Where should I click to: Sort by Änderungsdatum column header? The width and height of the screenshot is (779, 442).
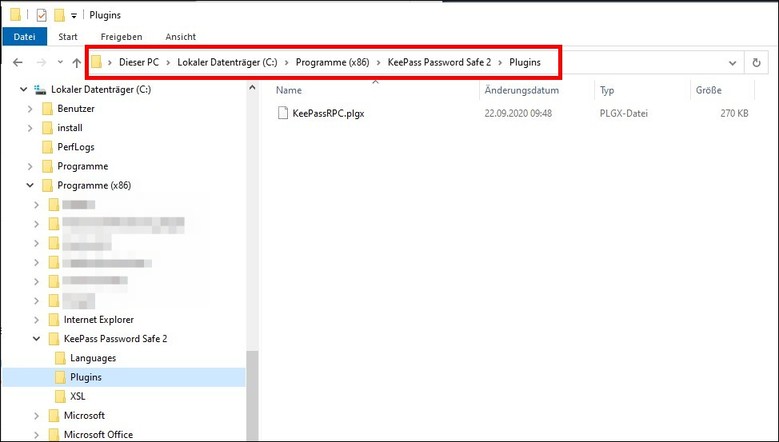(522, 90)
